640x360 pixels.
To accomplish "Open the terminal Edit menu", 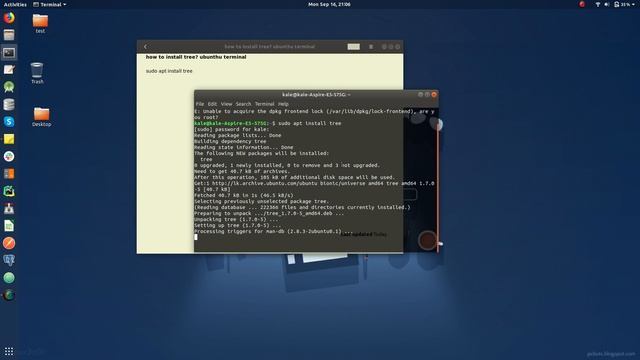I will [212, 104].
